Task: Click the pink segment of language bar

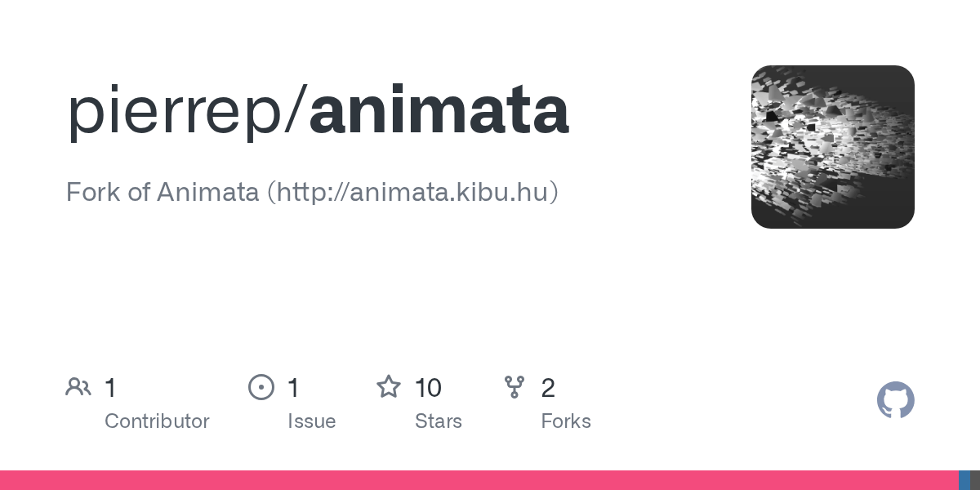Action: [x=479, y=480]
